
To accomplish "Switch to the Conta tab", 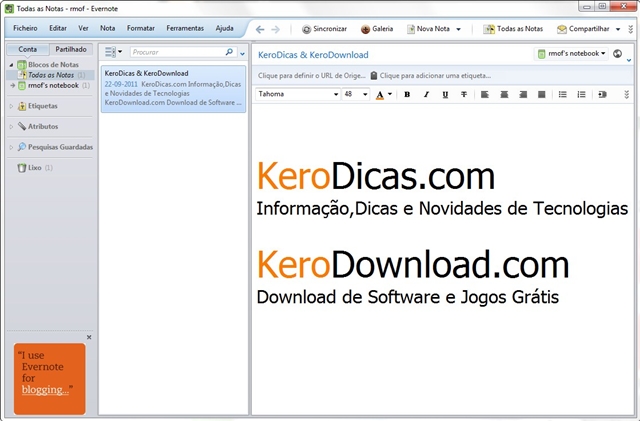I will (x=27, y=49).
